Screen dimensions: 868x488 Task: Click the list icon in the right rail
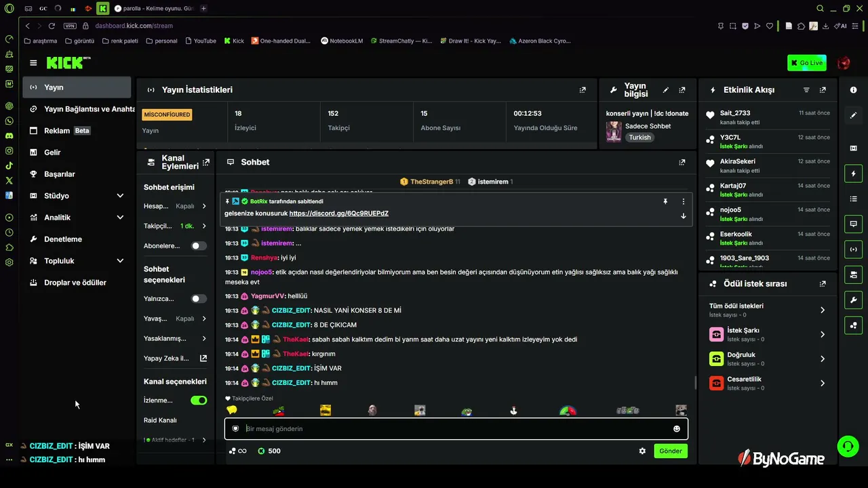(x=853, y=199)
